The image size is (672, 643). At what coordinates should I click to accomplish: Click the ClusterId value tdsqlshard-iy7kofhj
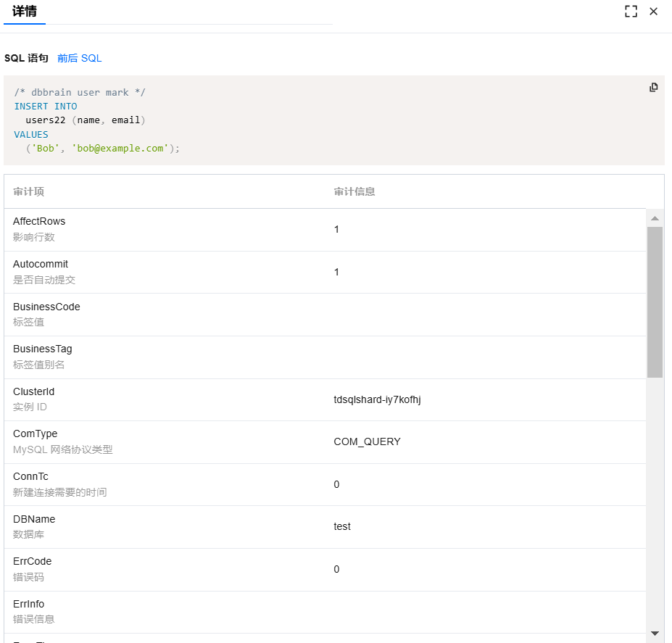(x=377, y=399)
